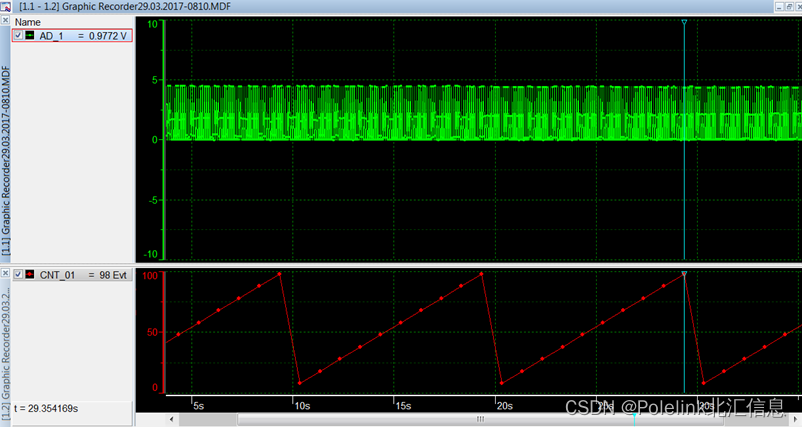
Task: Click the 10s label on time axis
Action: 302,406
